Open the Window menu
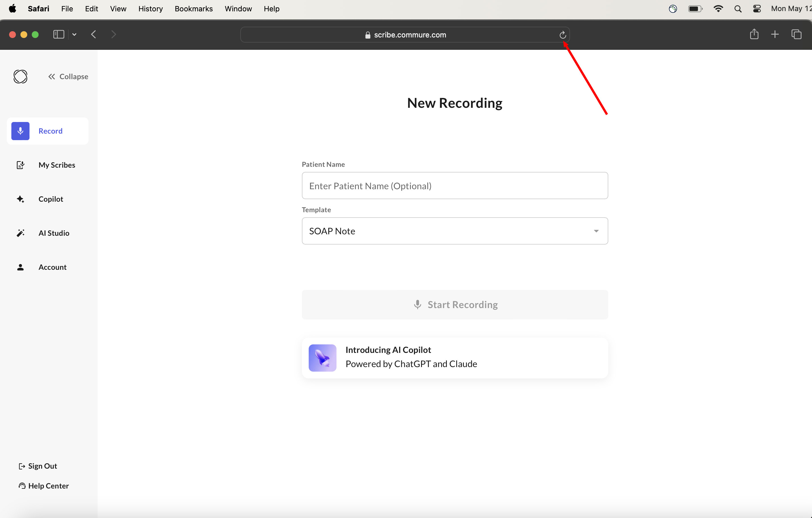The height and width of the screenshot is (518, 812). tap(238, 9)
